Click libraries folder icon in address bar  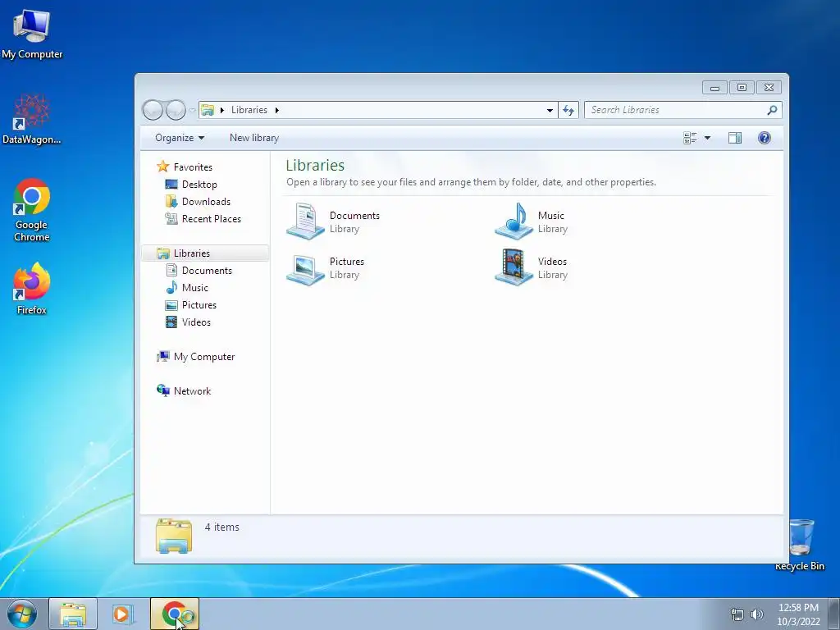coord(208,110)
